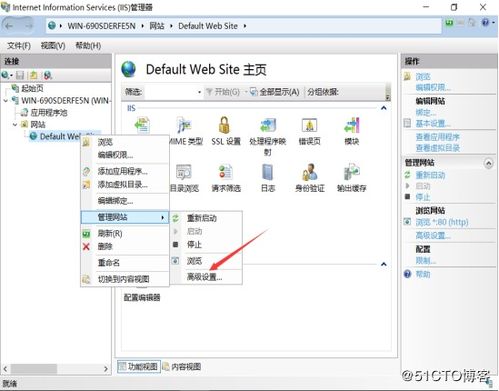Screen dimensions: 499x391
Task: Open the 筛选 filter dropdown
Action: click(199, 92)
